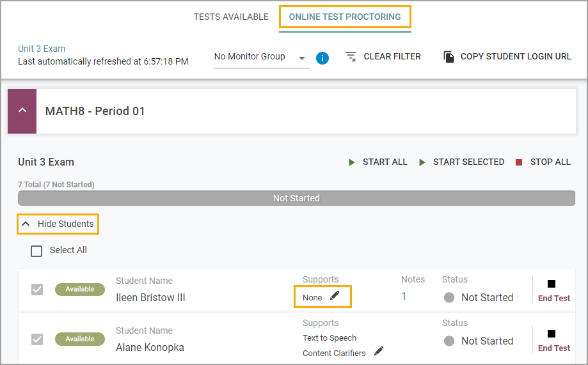Open the Unit 3 Exam link
The image size is (588, 365).
coord(42,49)
